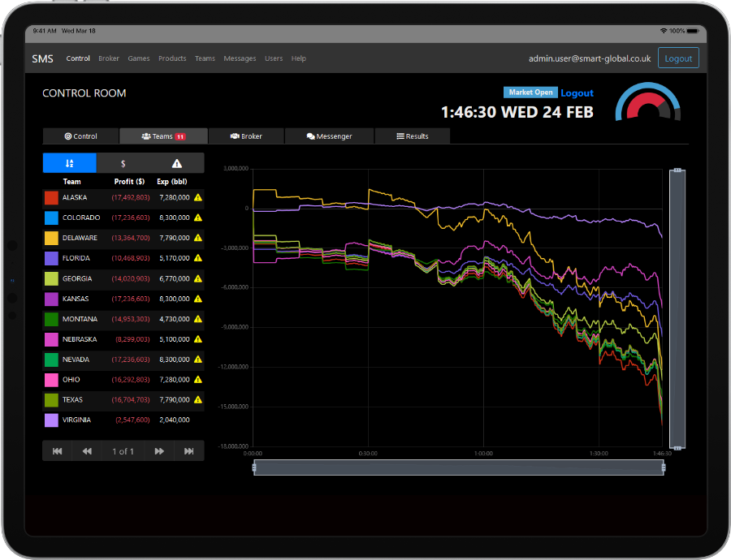Open Help in the top navigation
This screenshot has width=731, height=560.
[299, 58]
